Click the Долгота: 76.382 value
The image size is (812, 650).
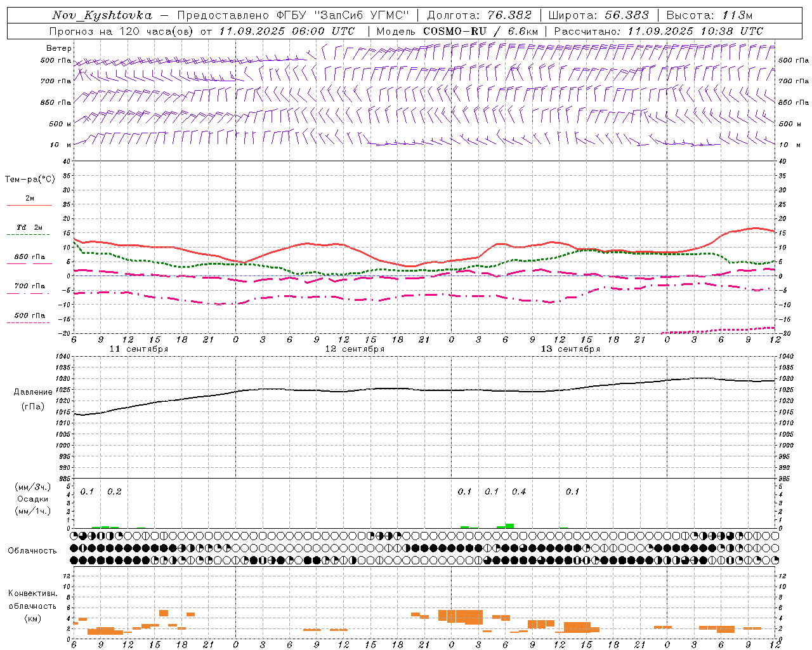pos(479,15)
